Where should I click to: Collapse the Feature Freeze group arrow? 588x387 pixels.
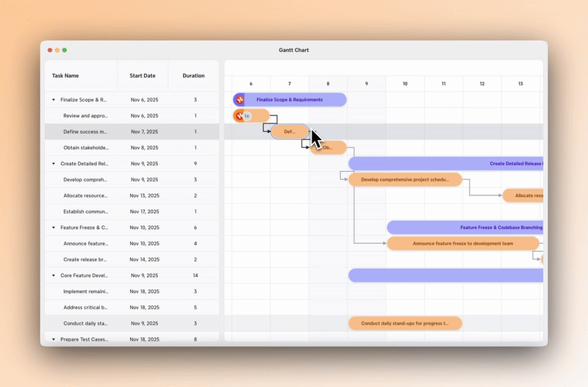coord(53,228)
